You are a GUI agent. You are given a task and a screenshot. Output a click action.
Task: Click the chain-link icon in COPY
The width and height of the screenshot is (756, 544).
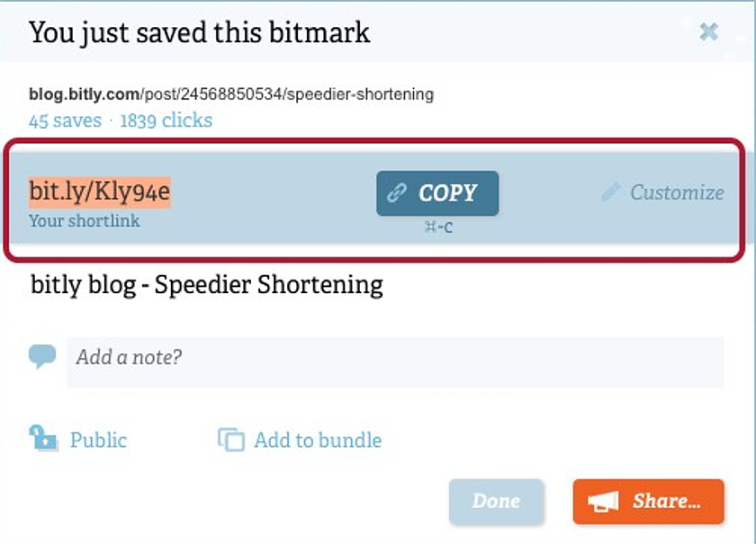click(397, 193)
